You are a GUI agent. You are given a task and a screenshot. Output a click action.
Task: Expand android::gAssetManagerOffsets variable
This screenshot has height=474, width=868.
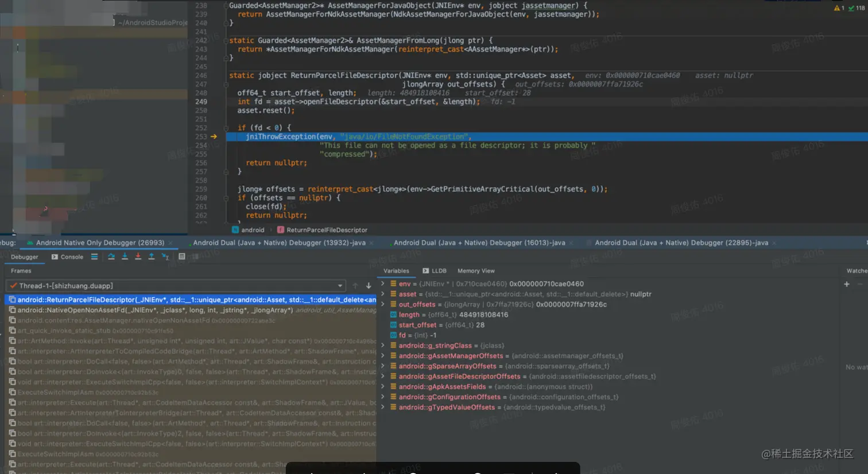tap(383, 356)
